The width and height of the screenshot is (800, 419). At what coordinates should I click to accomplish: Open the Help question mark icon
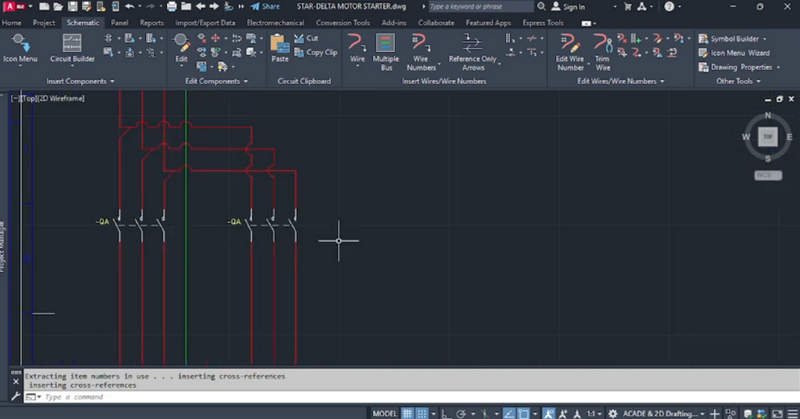[x=669, y=7]
